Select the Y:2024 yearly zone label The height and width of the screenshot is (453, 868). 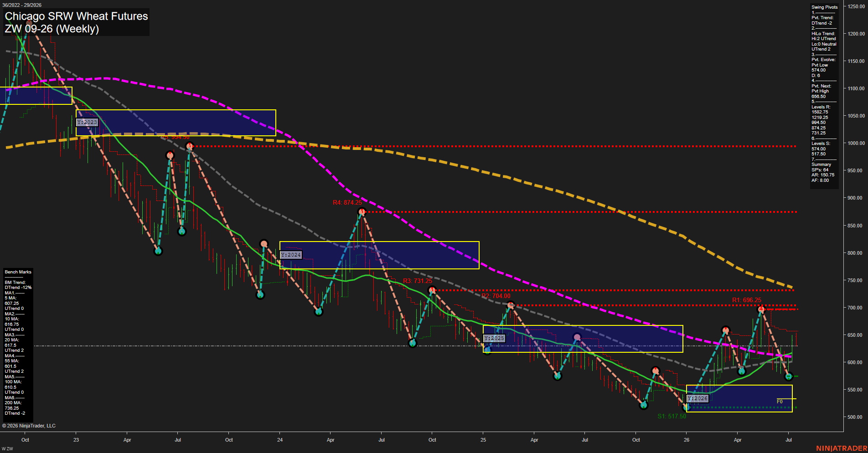[291, 255]
